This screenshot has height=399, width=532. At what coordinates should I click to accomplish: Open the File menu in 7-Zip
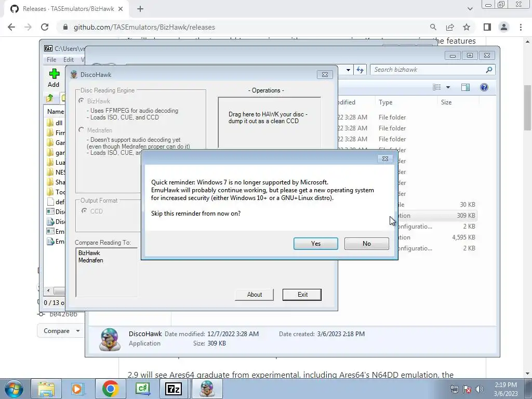coord(51,59)
